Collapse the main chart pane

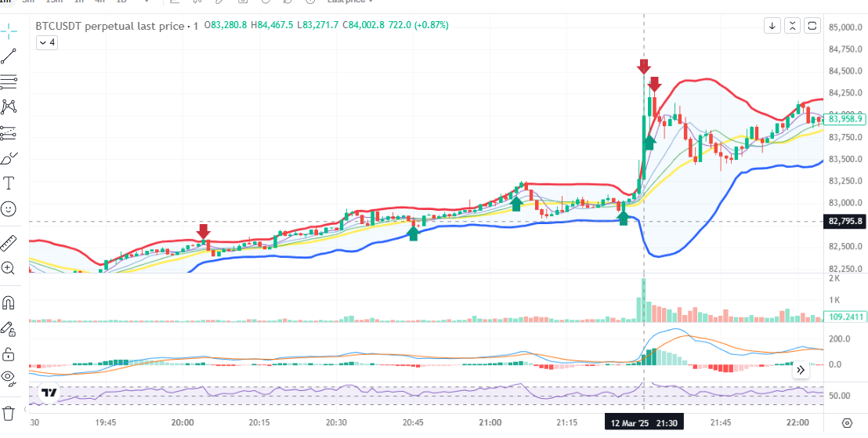793,26
